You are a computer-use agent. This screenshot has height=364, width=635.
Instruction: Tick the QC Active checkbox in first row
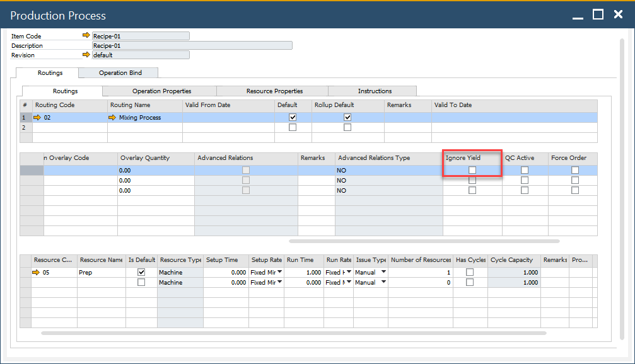pos(525,170)
